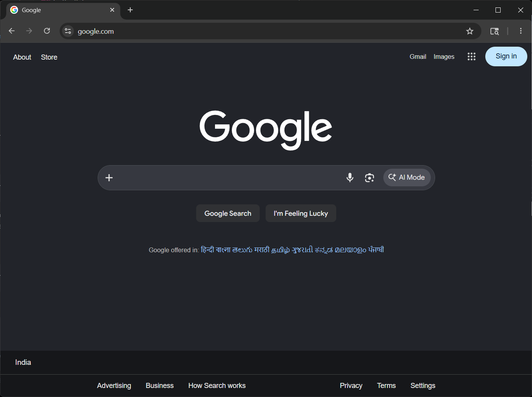This screenshot has width=532, height=397.
Task: Start voice search with the microphone
Action: coord(350,178)
